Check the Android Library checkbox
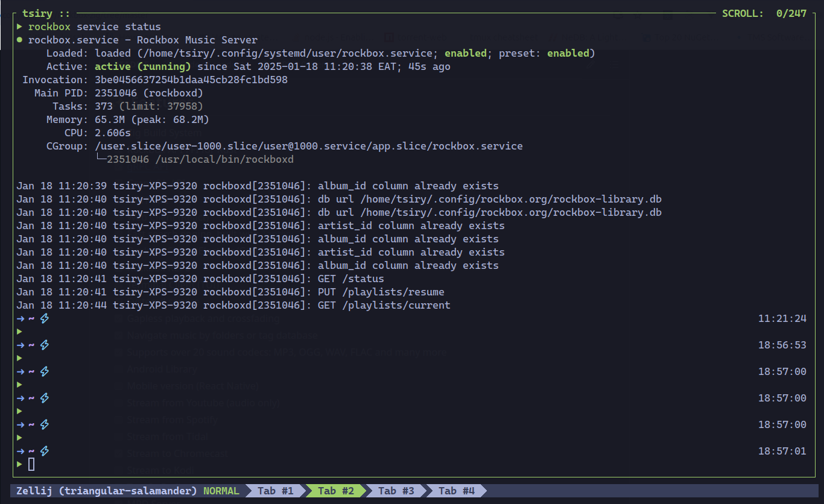Screen dimensions: 824x504 pyautogui.click(x=117, y=369)
